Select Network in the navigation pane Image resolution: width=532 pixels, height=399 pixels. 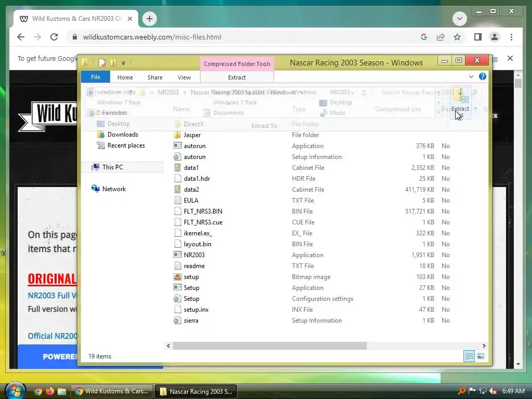pos(114,189)
